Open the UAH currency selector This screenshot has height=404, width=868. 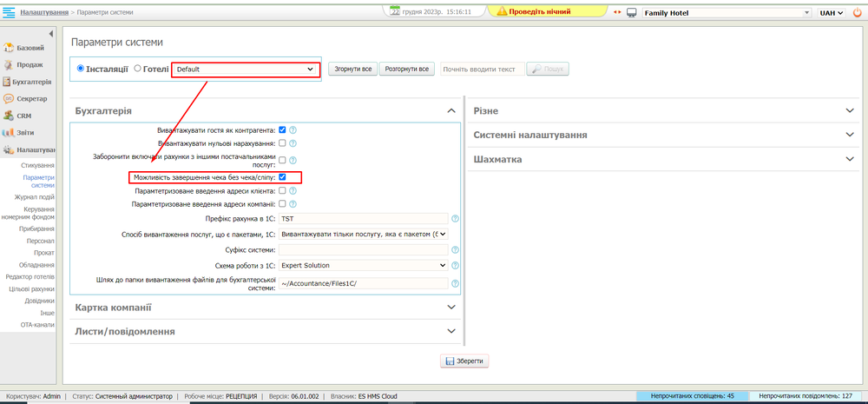pyautogui.click(x=832, y=13)
